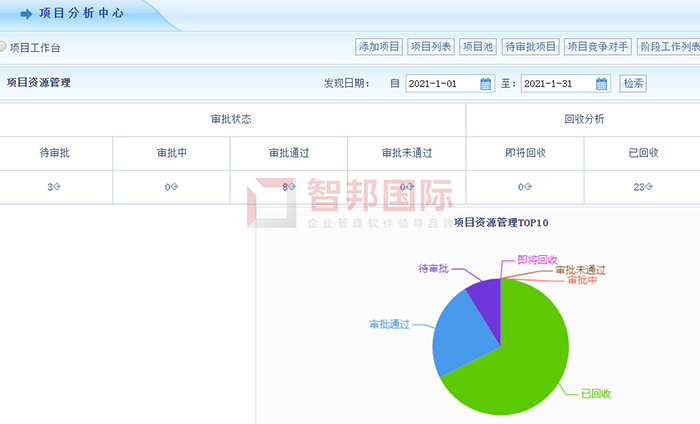This screenshot has width=700, height=424.
Task: Open the 待审批项目 list
Action: point(530,47)
